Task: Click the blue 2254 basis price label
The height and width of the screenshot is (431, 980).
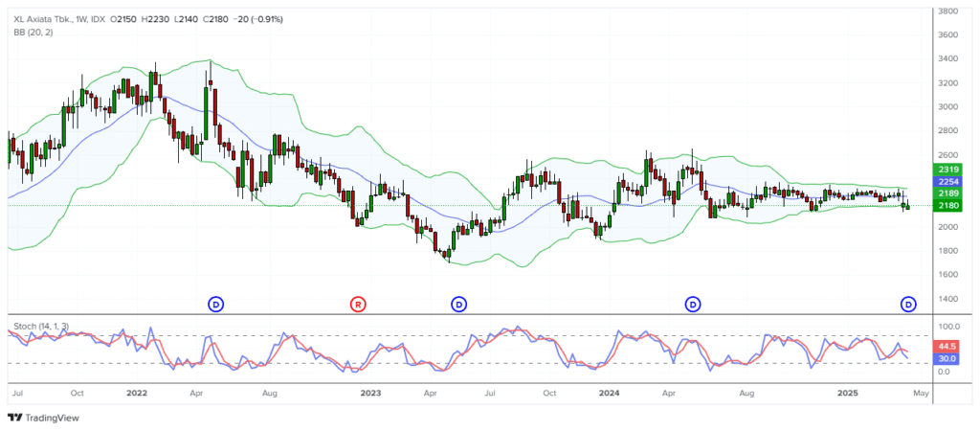Action: (x=948, y=181)
